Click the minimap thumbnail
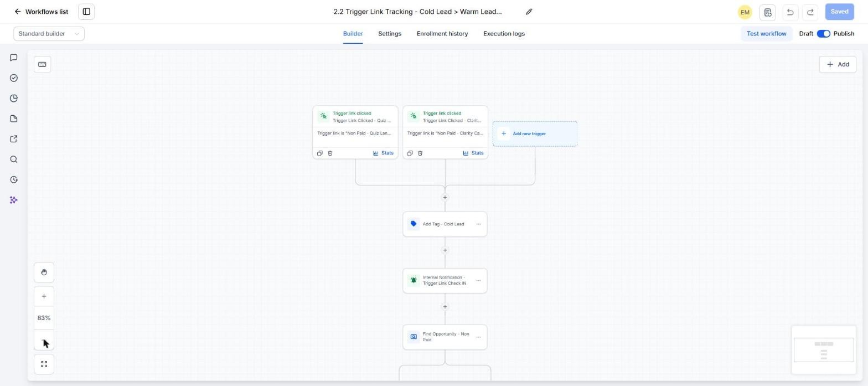The width and height of the screenshot is (868, 386). point(824,350)
